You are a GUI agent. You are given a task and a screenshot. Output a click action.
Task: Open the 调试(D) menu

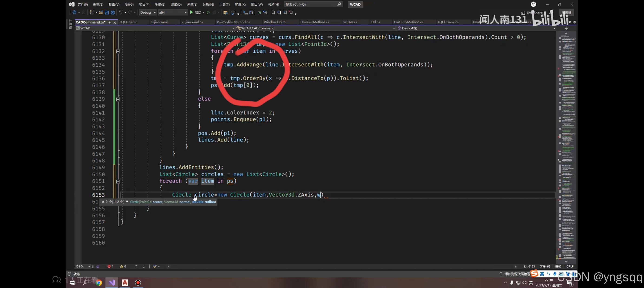(176, 4)
